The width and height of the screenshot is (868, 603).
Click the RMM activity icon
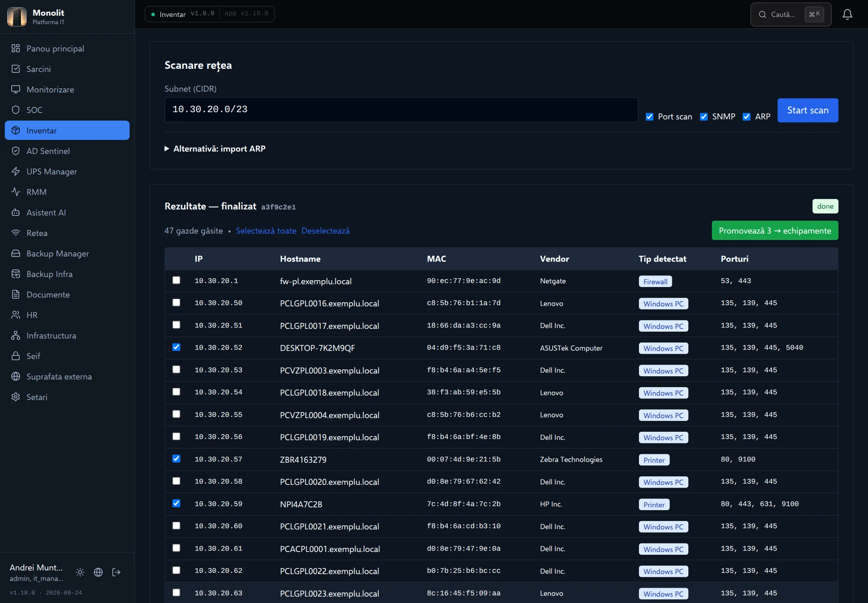coord(16,192)
